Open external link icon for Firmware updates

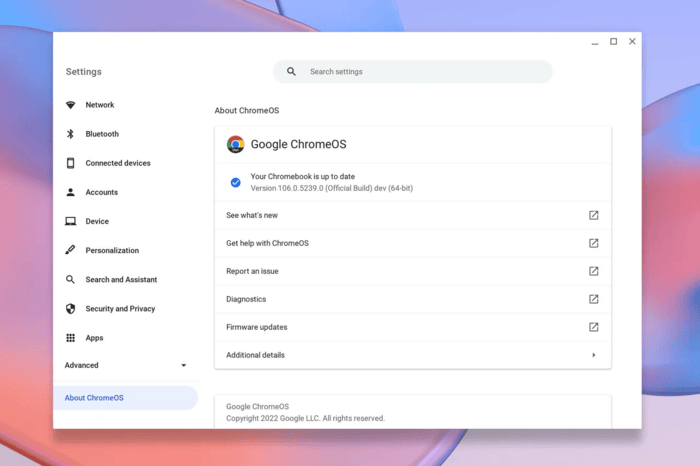click(593, 327)
